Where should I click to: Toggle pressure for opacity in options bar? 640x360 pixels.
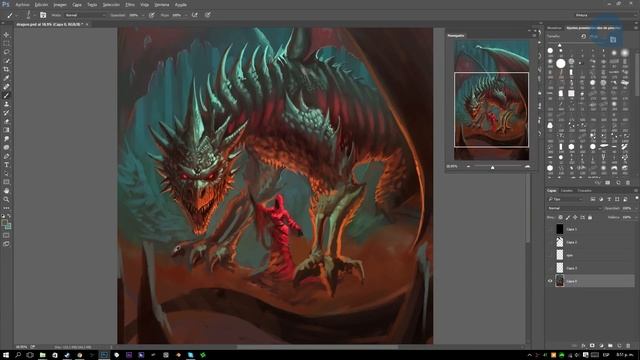click(151, 15)
